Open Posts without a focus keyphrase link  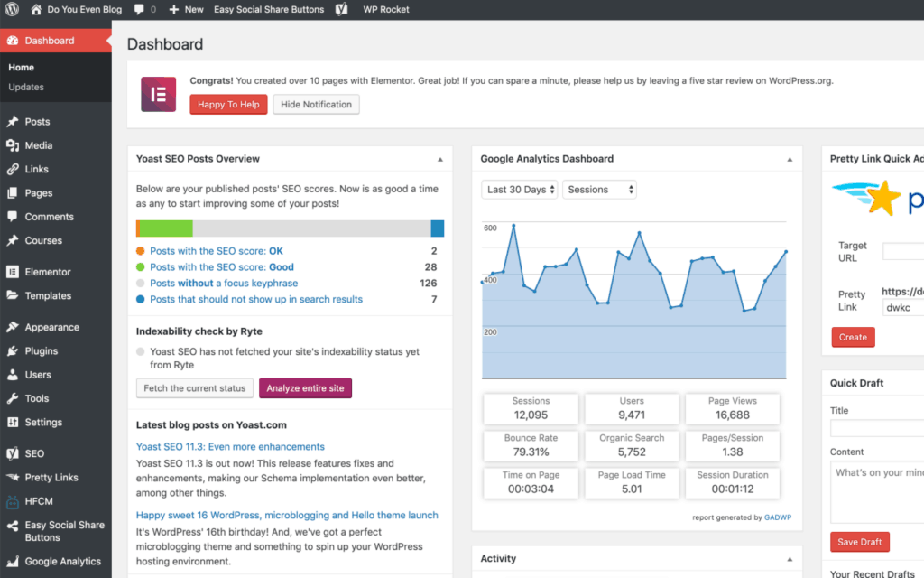224,283
